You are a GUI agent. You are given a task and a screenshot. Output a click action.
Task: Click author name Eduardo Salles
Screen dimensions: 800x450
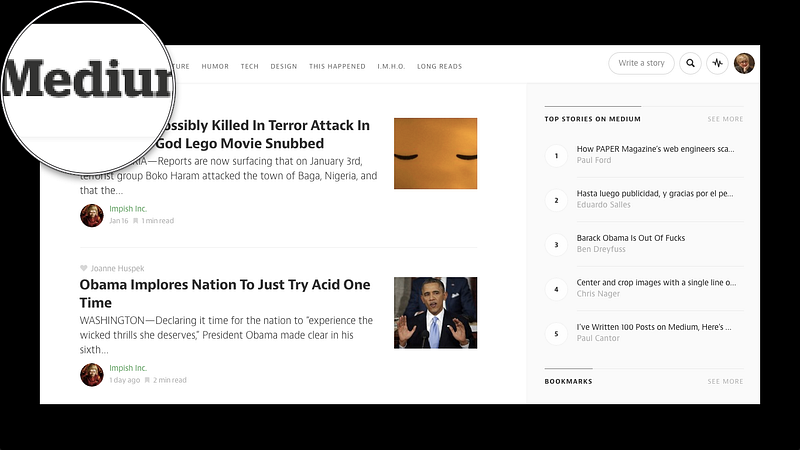603,205
